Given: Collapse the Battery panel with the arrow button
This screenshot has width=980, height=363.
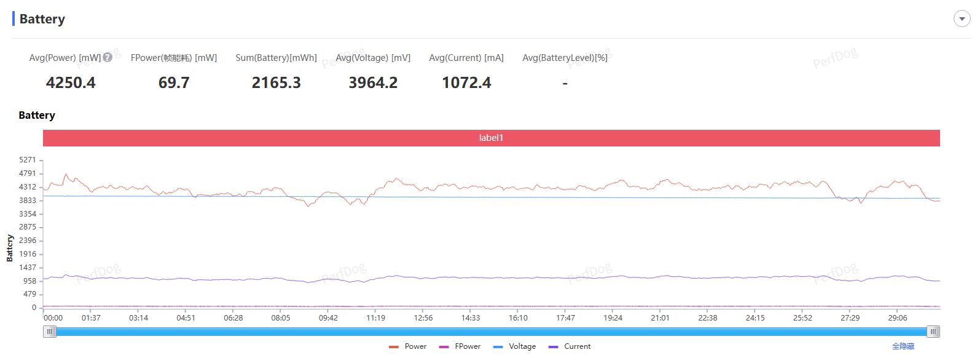Looking at the screenshot, I should coord(962,19).
